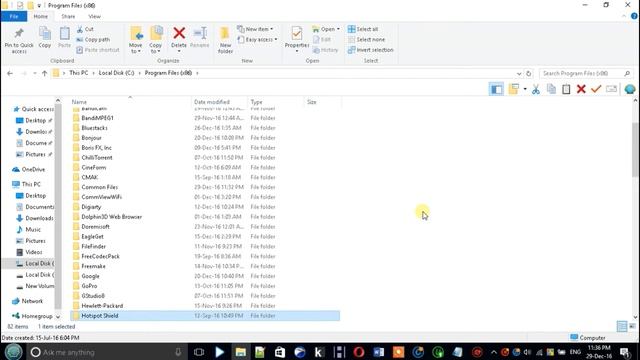
Task: Pin folder to Quick access
Action: click(x=19, y=40)
